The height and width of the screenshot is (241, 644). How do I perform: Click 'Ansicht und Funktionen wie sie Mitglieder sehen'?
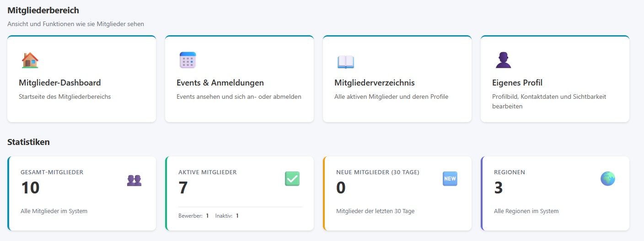76,24
